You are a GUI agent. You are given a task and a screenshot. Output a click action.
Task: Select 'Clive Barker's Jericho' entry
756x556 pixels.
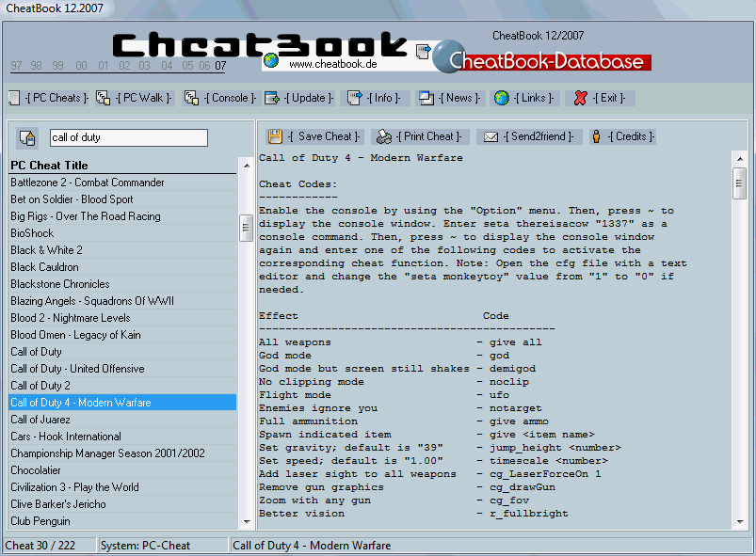[123, 504]
